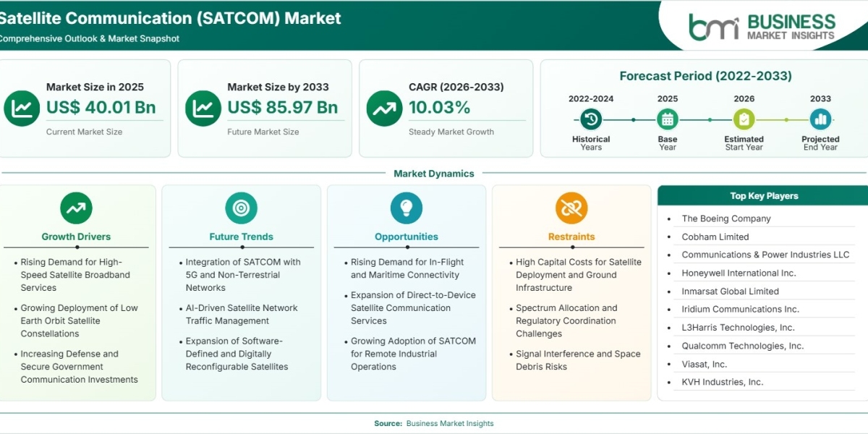Click the Future Trends heading

(x=241, y=237)
